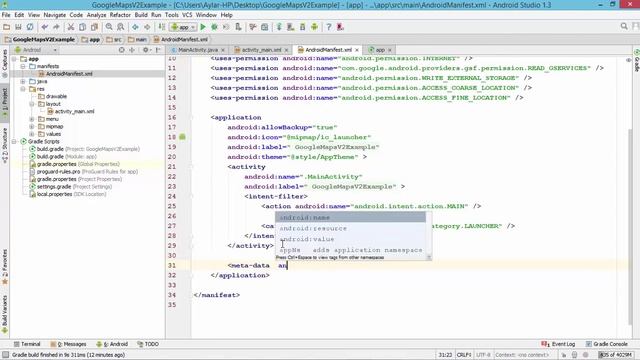
Task: Click the project panel gear settings icon
Action: coord(146,50)
